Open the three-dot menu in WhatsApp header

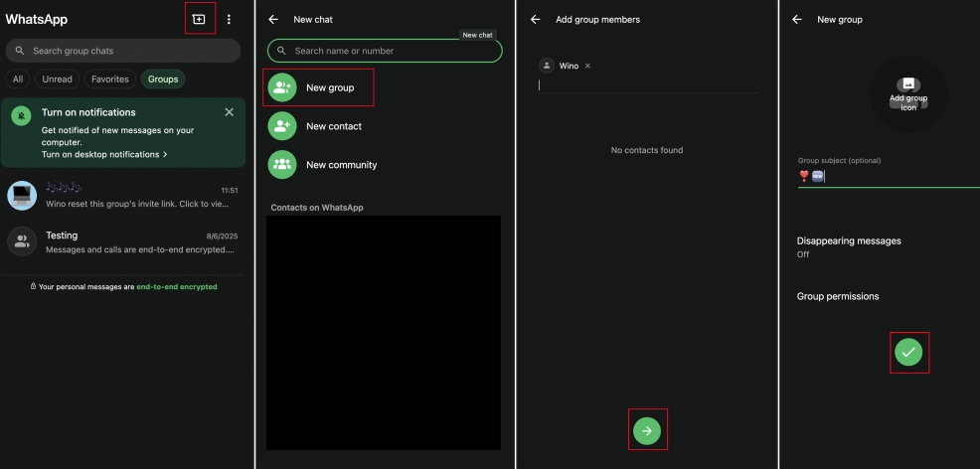[x=230, y=19]
